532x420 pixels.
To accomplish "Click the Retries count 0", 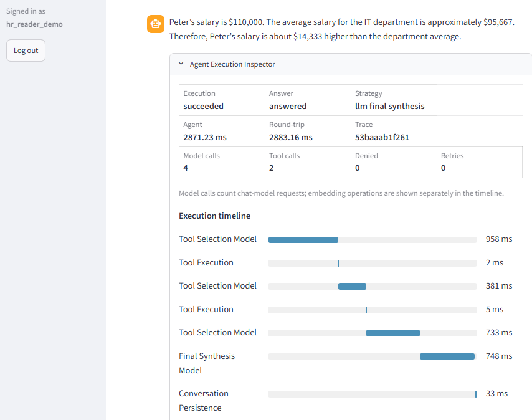I will pos(443,168).
